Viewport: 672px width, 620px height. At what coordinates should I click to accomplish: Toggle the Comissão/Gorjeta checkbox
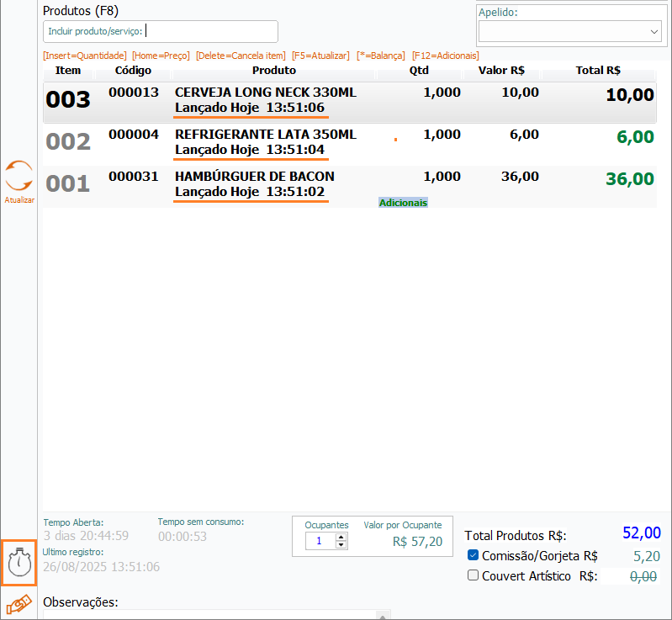point(473,555)
